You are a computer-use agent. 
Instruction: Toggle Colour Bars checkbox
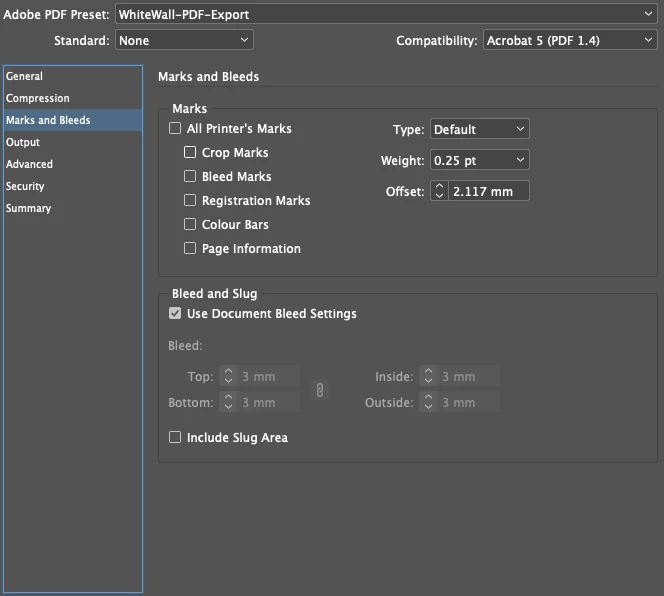coord(190,224)
